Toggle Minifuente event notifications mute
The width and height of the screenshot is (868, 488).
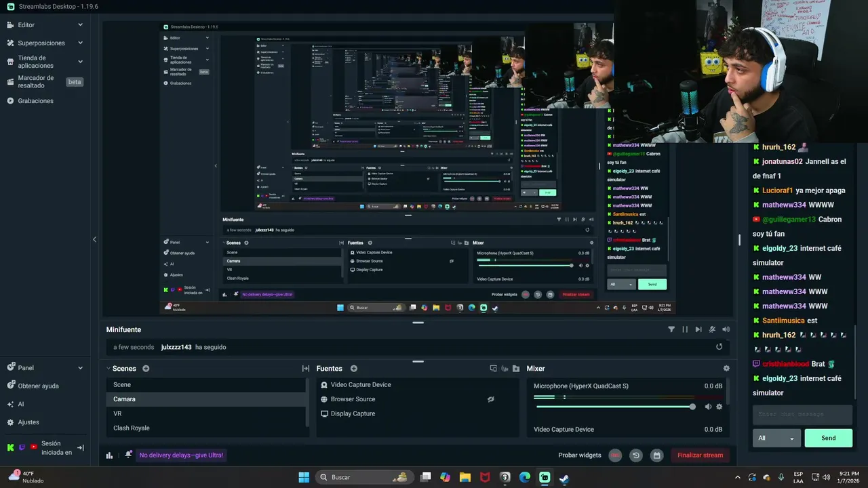(712, 329)
